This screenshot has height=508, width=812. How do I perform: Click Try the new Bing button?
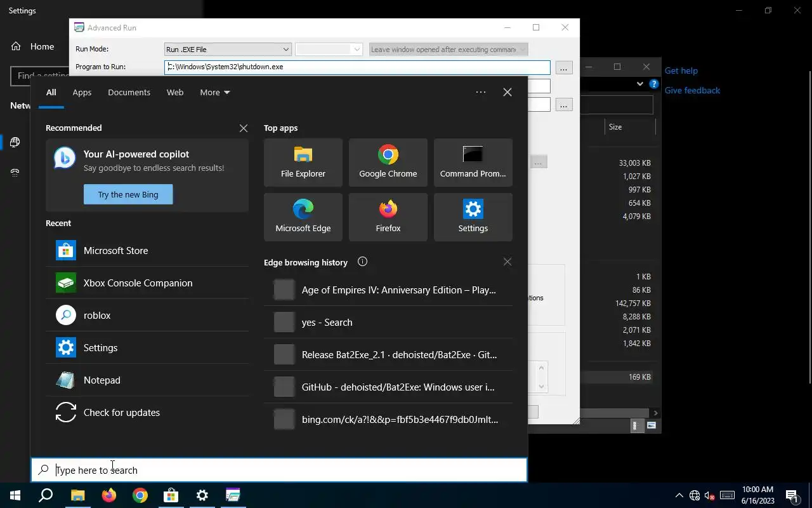128,194
